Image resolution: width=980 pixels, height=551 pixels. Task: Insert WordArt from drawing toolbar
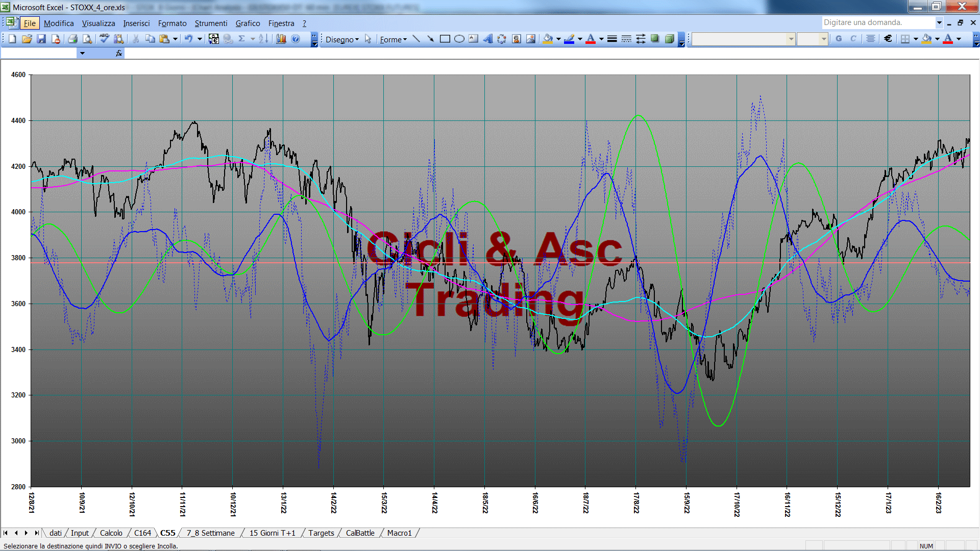click(x=487, y=39)
